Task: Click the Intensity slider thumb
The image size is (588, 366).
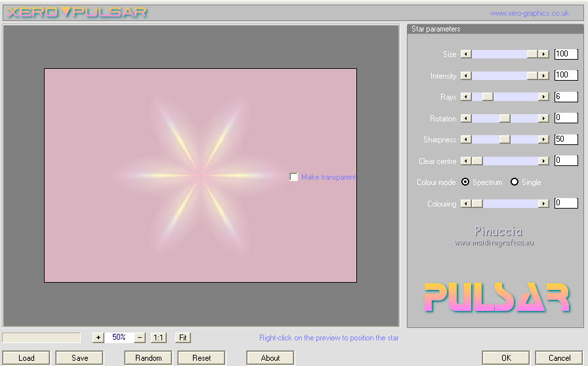Action: 532,75
